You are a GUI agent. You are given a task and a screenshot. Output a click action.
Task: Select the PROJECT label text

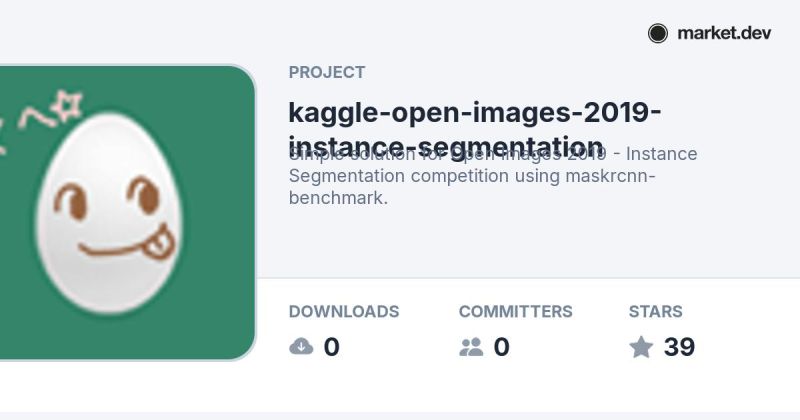coord(327,72)
